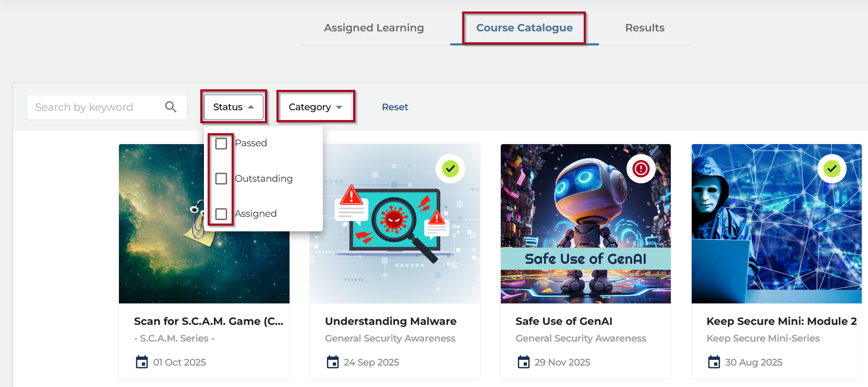This screenshot has width=868, height=387.
Task: Switch to the Assigned Learning tab
Action: point(374,28)
